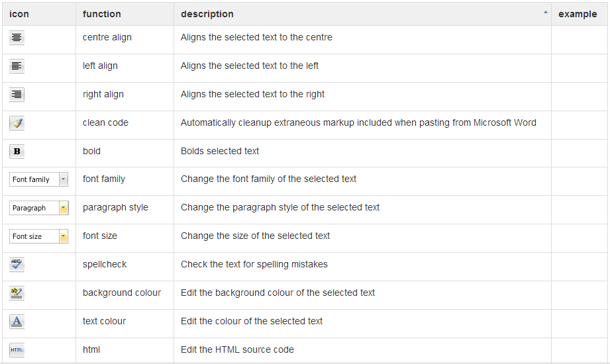This screenshot has height=364, width=610.
Task: Sort by the description column header
Action: pos(207,14)
